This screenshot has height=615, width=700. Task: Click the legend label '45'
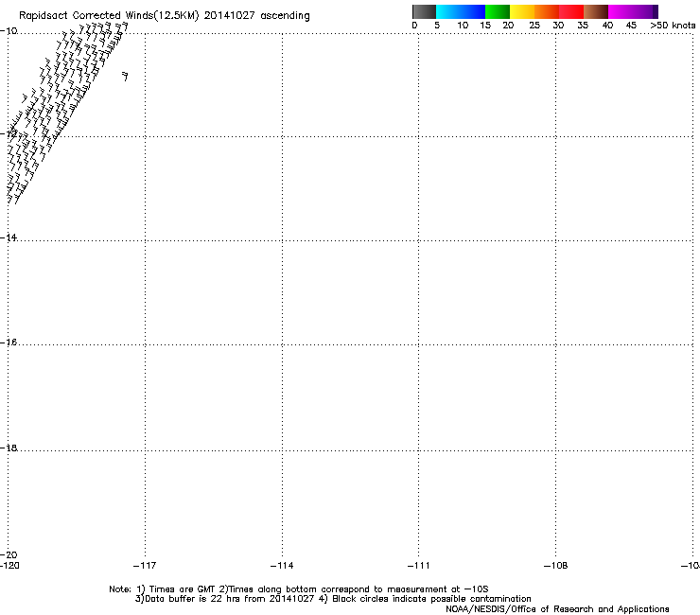click(x=631, y=26)
